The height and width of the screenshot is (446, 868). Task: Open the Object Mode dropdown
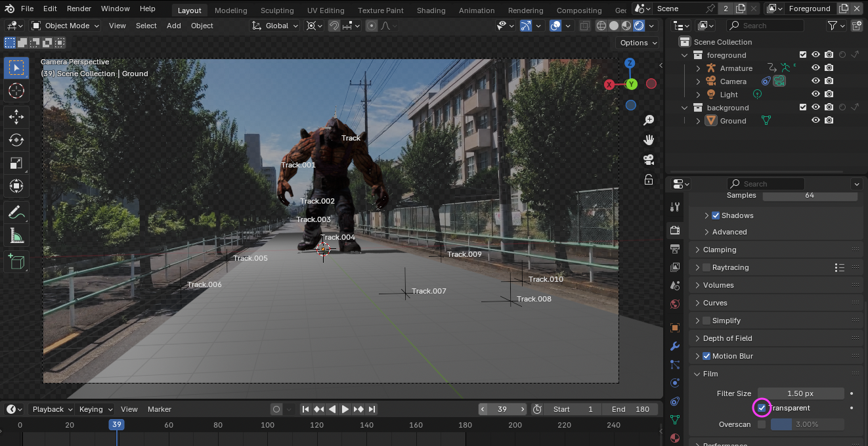[65, 26]
